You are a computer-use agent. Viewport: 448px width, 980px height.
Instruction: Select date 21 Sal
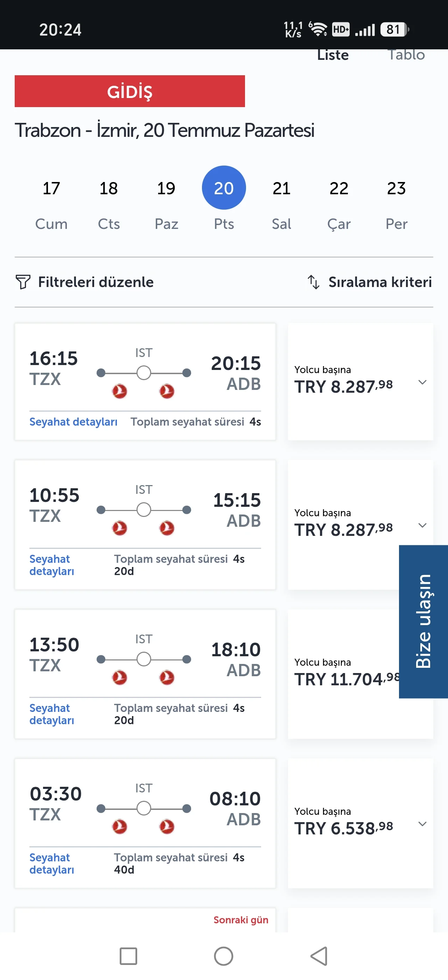point(281,205)
